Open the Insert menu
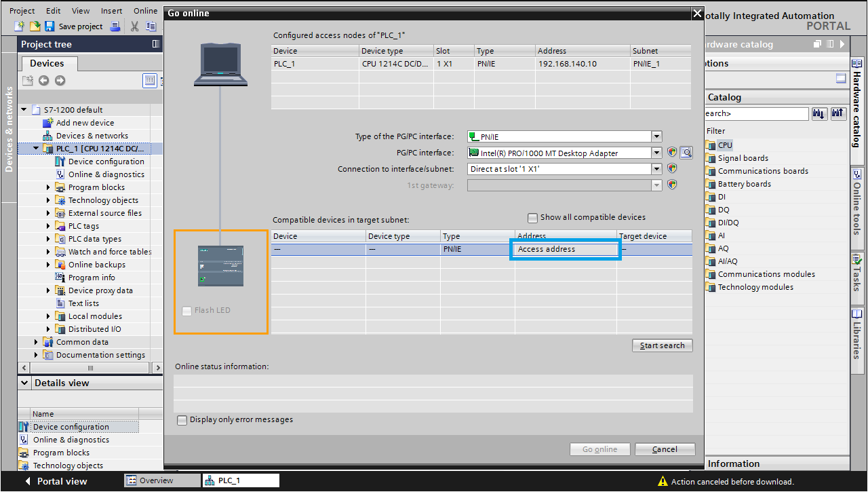Screen dimensions: 868x492 click(x=111, y=11)
